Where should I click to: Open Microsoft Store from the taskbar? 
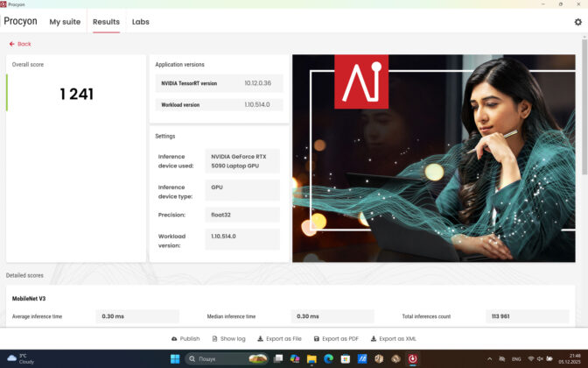[346, 358]
